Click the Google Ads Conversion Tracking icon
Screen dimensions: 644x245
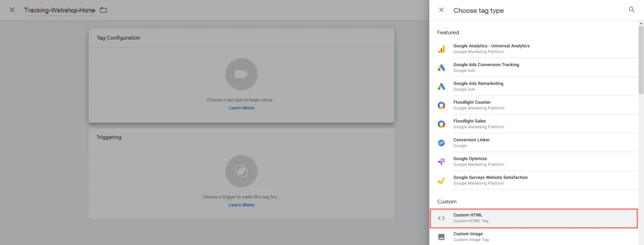[441, 68]
